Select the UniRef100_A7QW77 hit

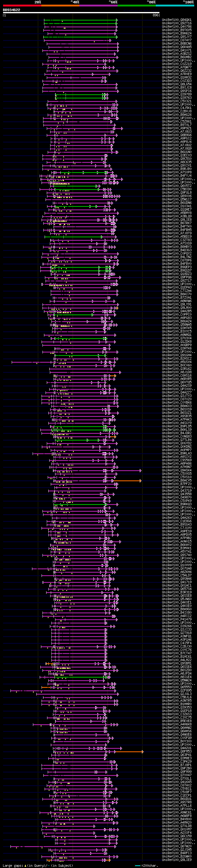tap(177, 67)
